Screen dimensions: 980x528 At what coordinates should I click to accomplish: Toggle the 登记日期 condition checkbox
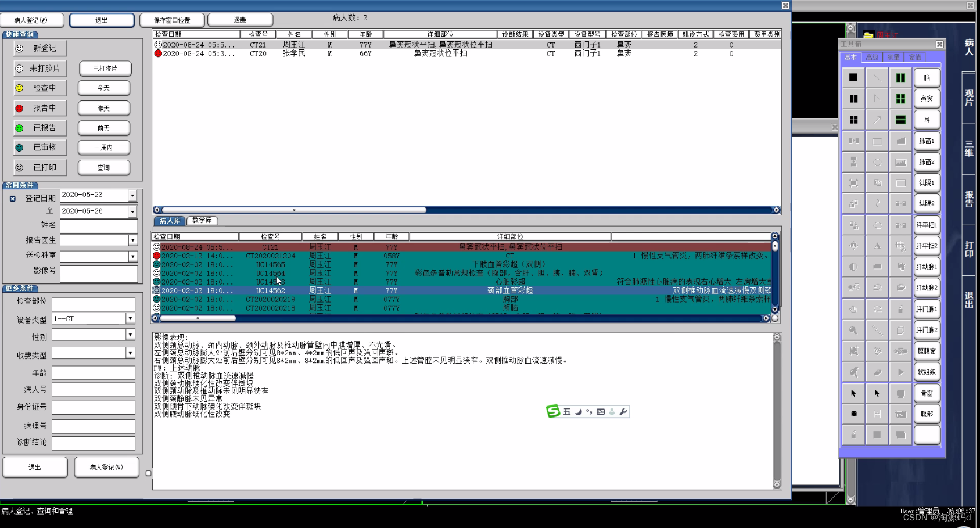13,199
